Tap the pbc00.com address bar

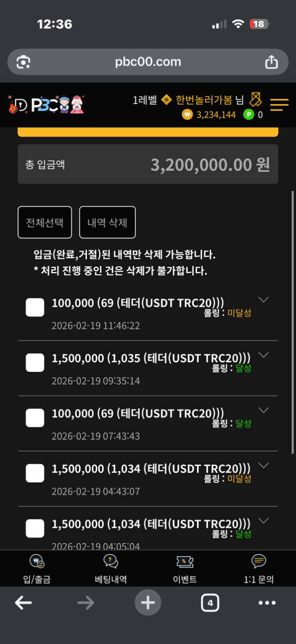click(x=148, y=62)
